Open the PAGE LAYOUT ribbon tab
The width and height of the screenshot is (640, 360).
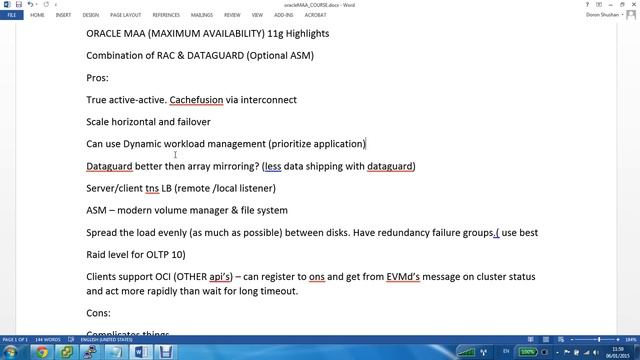(125, 15)
